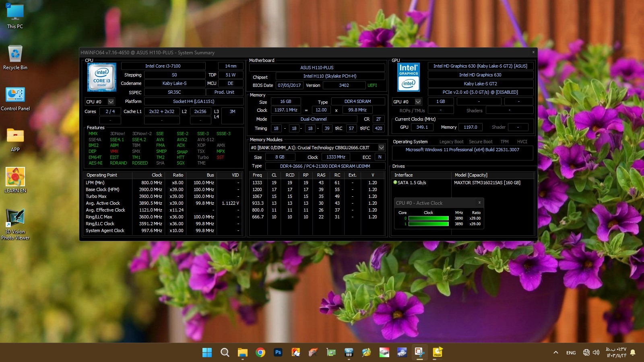Launch Photoshop from the taskbar
Image resolution: width=644 pixels, height=362 pixels.
[x=278, y=352]
